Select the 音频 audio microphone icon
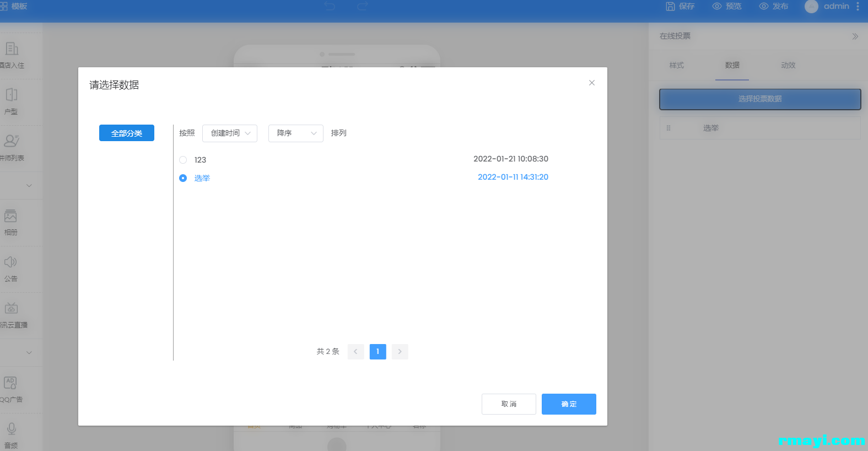The height and width of the screenshot is (451, 868). click(x=12, y=429)
